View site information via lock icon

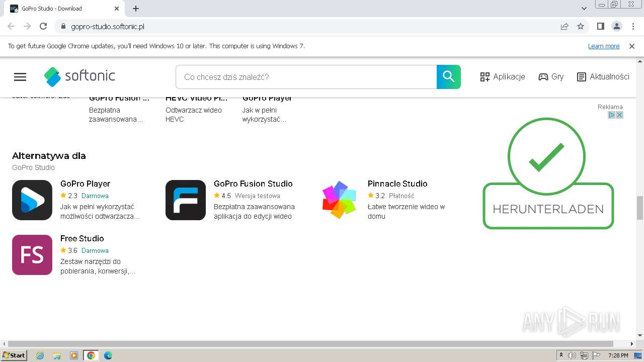coord(63,27)
